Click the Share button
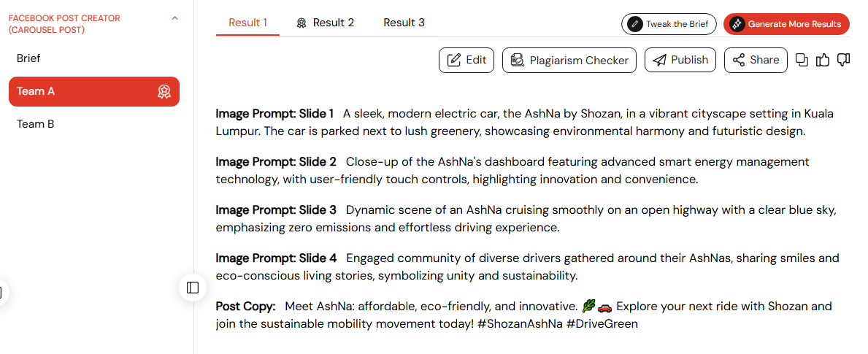868x354 pixels. point(756,60)
